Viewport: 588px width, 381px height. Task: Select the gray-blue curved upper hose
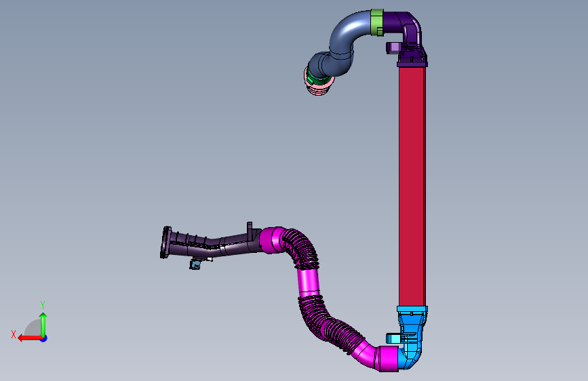(342, 43)
